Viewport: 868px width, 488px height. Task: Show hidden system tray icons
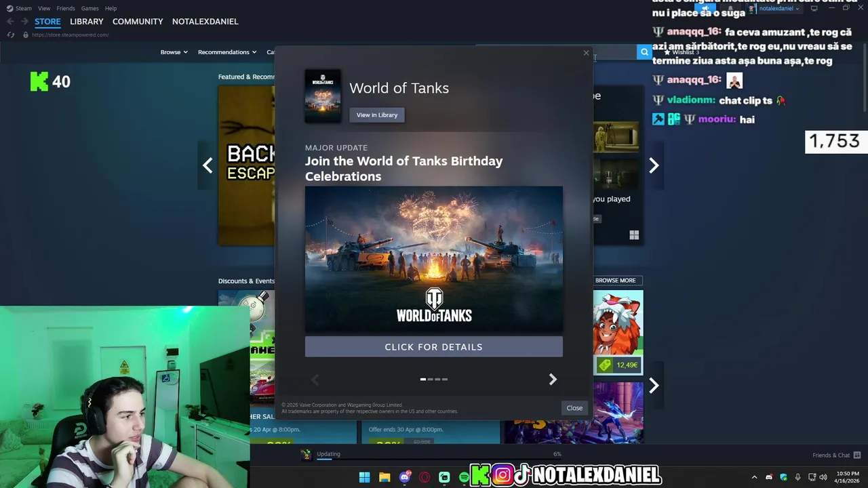[x=754, y=477]
